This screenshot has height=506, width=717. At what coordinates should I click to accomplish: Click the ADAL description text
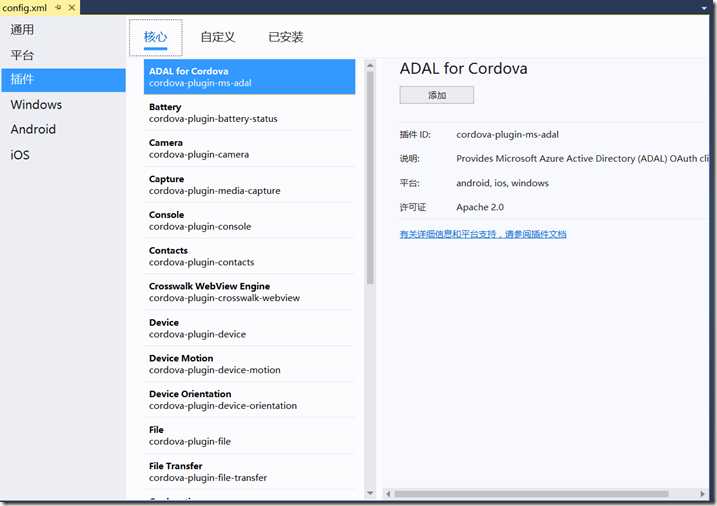tap(583, 159)
